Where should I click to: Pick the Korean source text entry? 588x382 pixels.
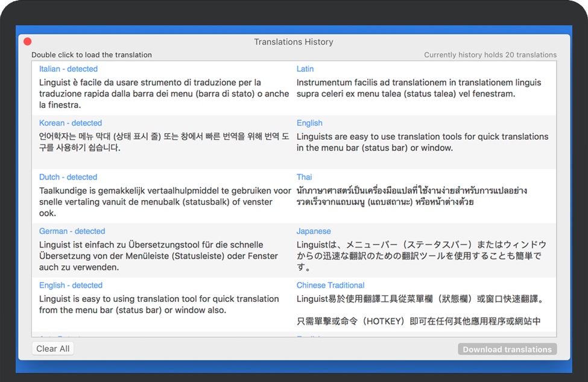click(156, 142)
